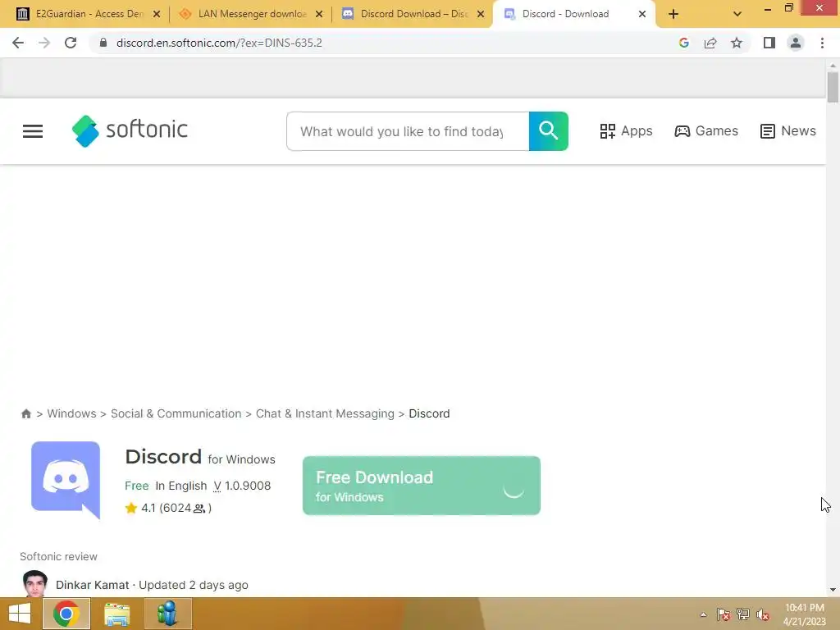Click the forward navigation arrow
Image resolution: width=840 pixels, height=630 pixels.
tap(44, 43)
